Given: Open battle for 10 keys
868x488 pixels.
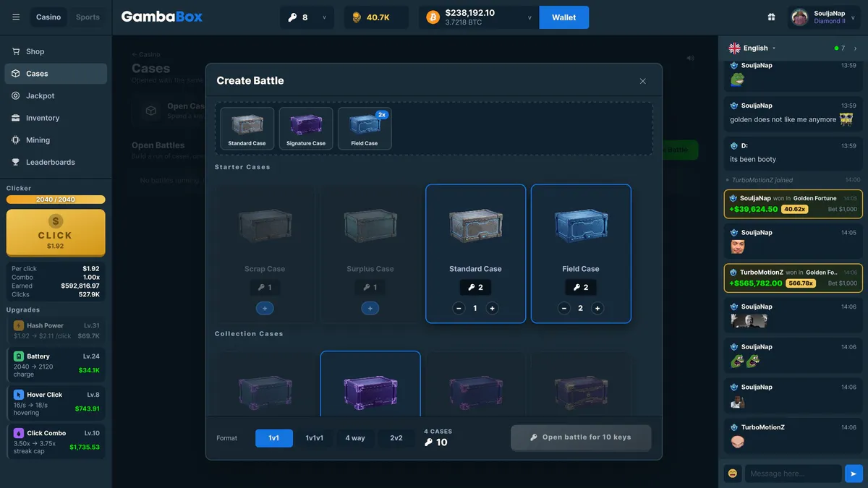Looking at the screenshot, I should 581,437.
